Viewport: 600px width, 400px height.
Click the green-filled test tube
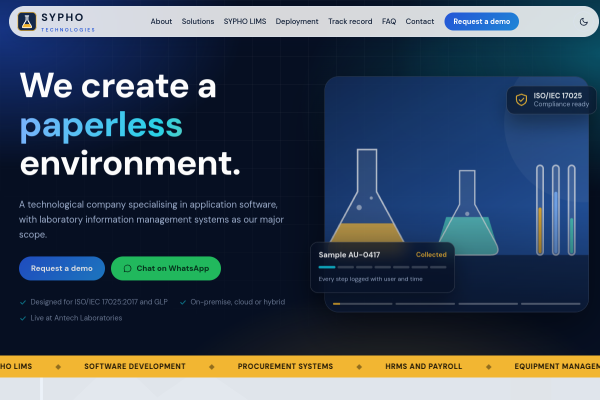coord(572,210)
